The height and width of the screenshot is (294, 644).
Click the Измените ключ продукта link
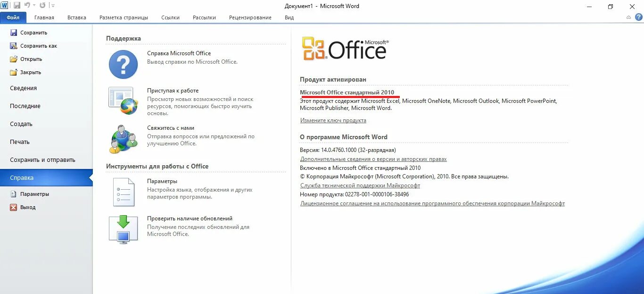click(333, 120)
